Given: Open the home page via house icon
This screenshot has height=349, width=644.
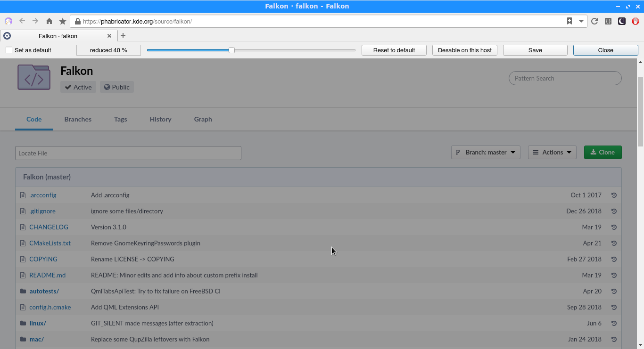Looking at the screenshot, I should click(x=49, y=21).
